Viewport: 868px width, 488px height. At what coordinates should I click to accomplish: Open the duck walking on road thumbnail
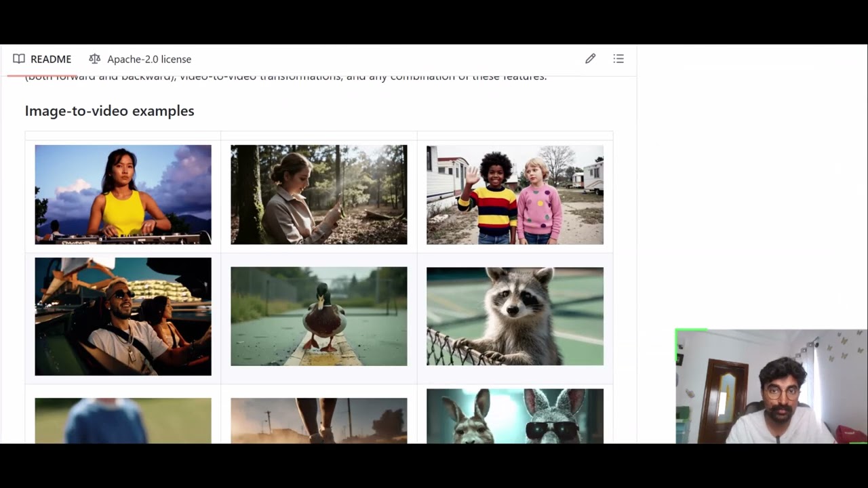319,317
